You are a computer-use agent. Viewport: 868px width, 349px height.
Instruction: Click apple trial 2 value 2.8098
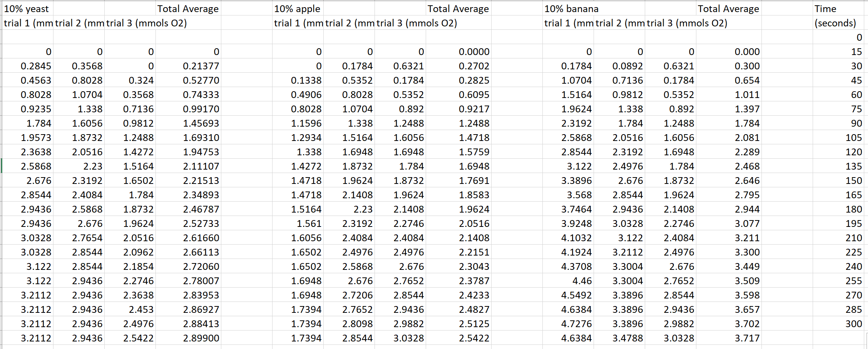click(349, 324)
